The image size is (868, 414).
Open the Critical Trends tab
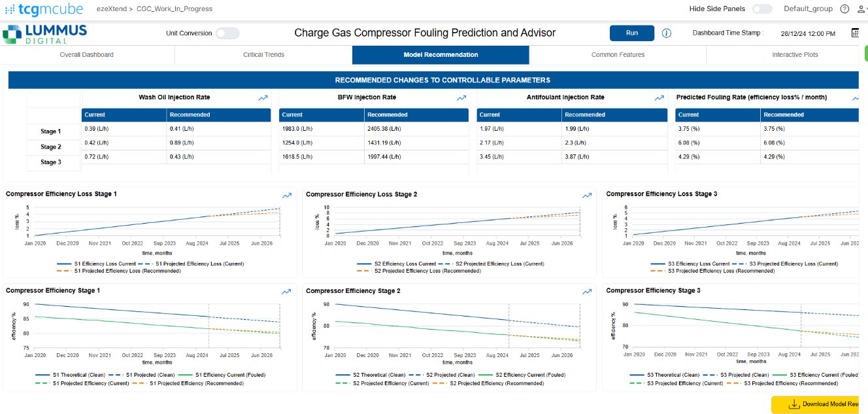(x=263, y=55)
